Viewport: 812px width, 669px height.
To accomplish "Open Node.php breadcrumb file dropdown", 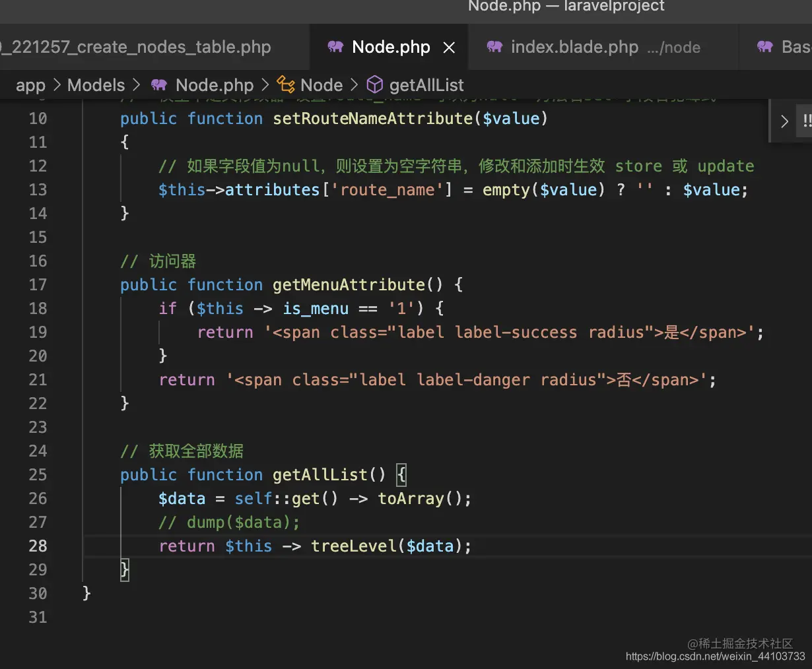I will pyautogui.click(x=215, y=85).
